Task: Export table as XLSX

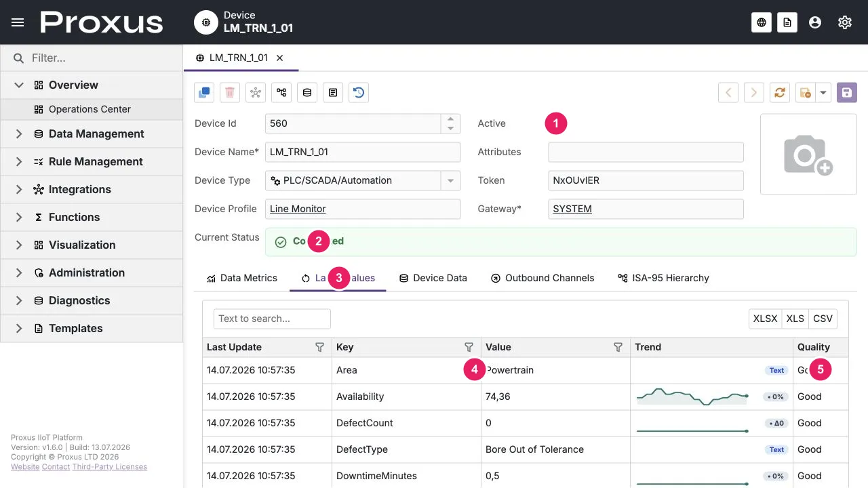Action: (x=766, y=319)
